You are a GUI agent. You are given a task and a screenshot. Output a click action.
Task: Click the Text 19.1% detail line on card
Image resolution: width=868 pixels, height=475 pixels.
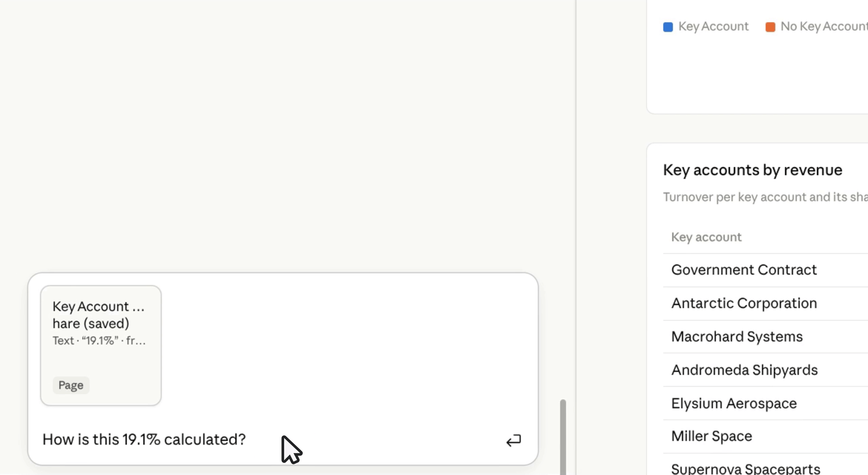click(x=99, y=340)
